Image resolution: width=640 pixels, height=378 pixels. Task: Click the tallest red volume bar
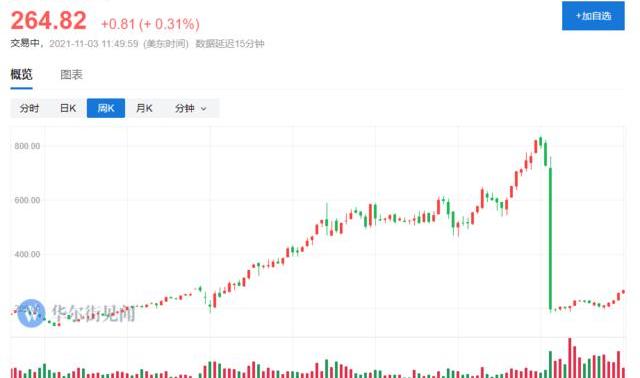(570, 358)
